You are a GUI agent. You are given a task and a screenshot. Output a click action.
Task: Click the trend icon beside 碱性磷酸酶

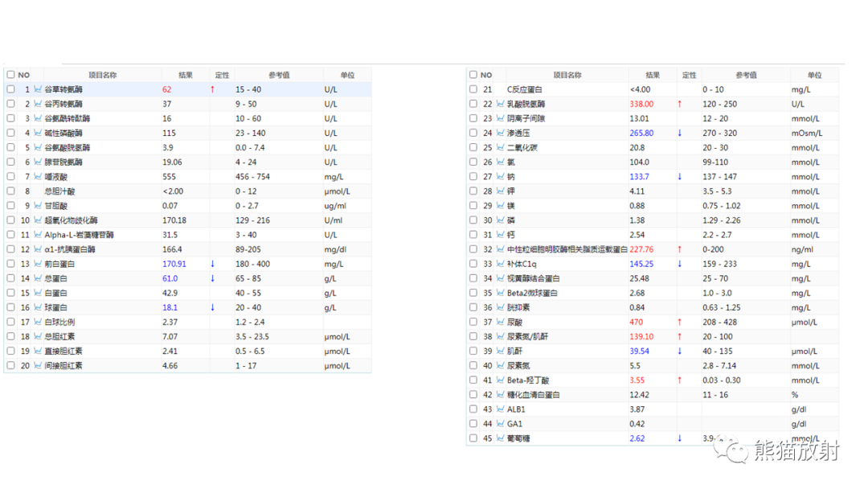pos(38,133)
